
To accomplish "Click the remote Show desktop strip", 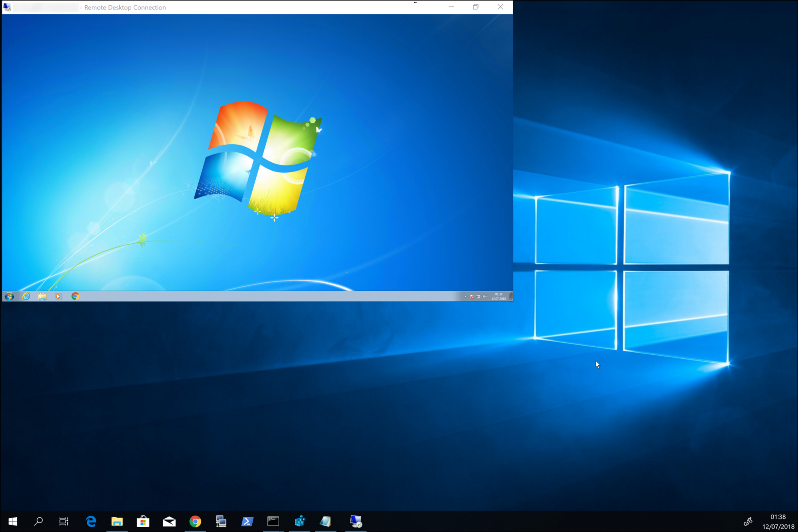I will pos(511,296).
